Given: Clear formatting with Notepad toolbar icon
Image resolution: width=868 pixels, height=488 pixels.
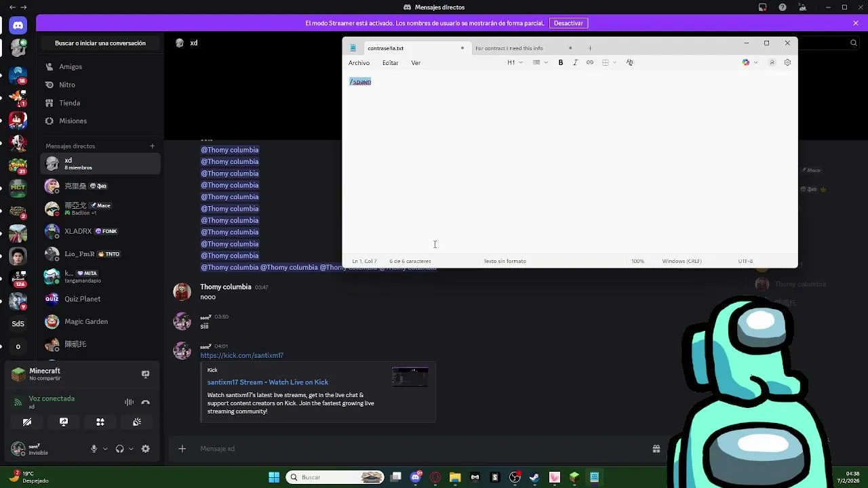Looking at the screenshot, I should tap(630, 62).
